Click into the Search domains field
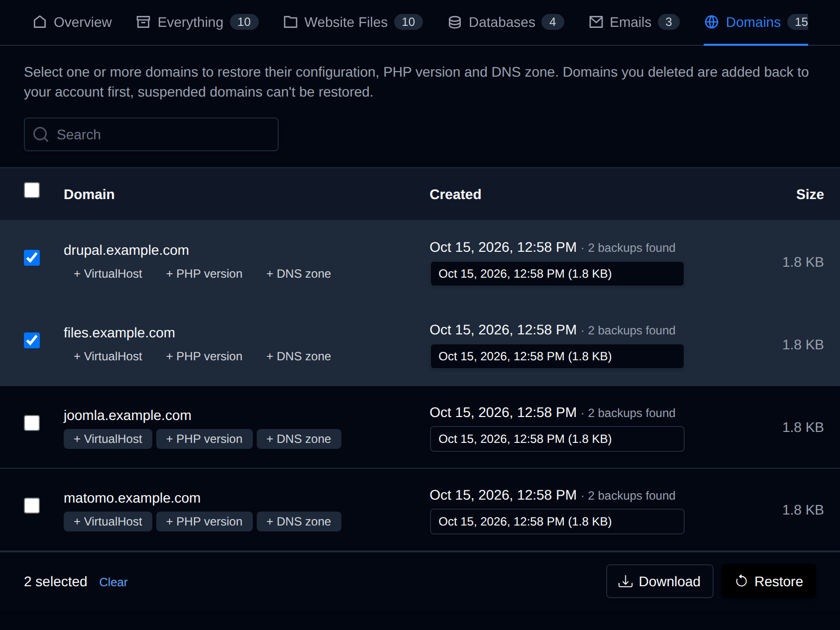Image resolution: width=840 pixels, height=630 pixels. click(151, 134)
